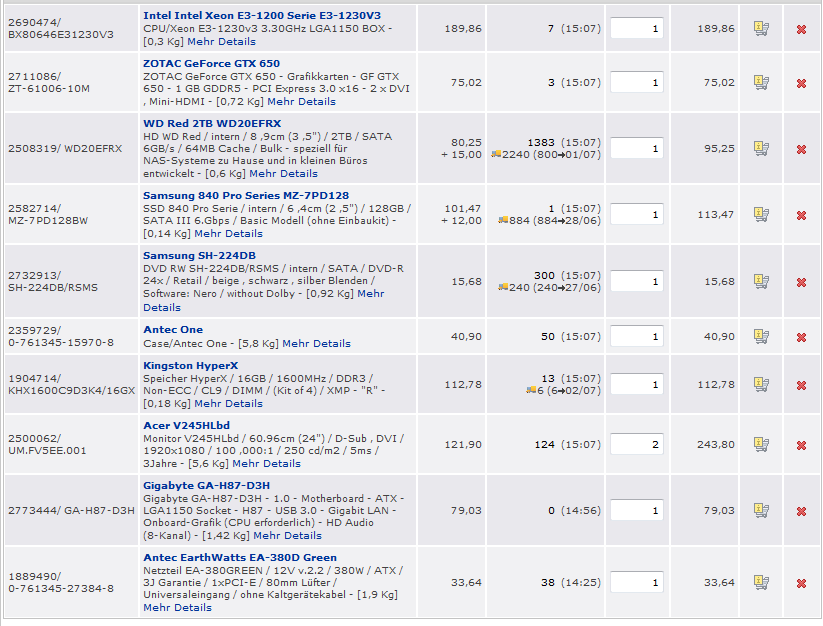Click the cart icon for Samsung 840 Pro
Screen dimensions: 823x626
pos(761,214)
